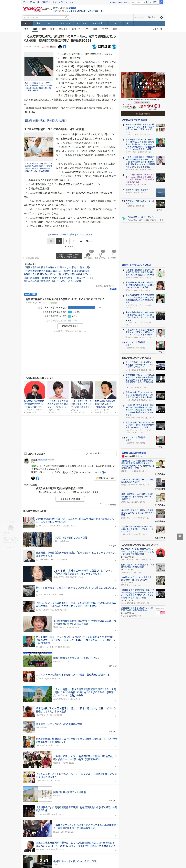Click the 【図解】外国人政策 link
The height and width of the screenshot is (868, 186).
(45, 120)
